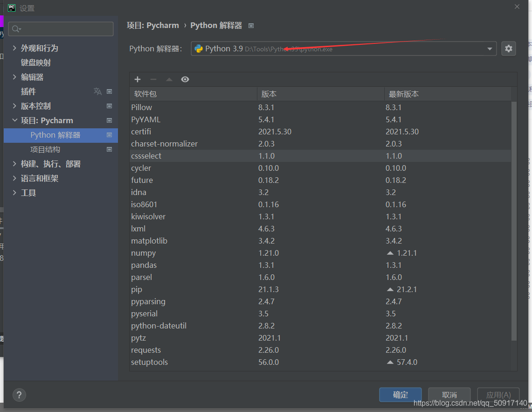Open 工具 settings category
Screen dimensions: 532x412
click(28, 193)
